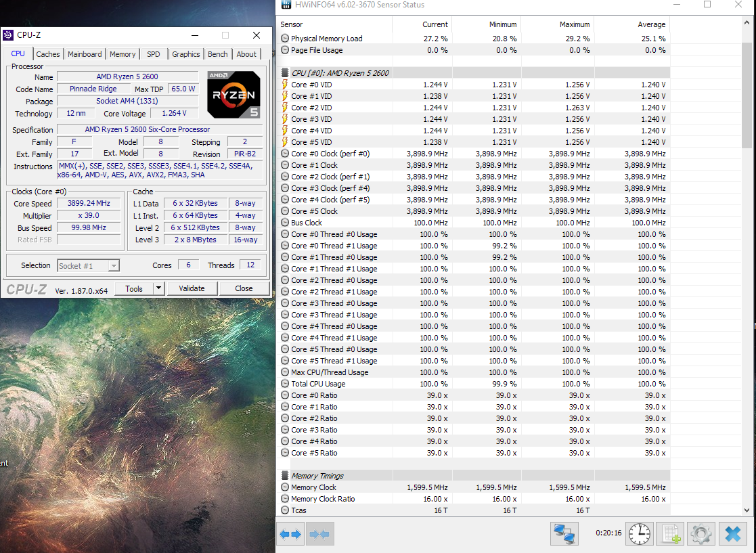Click the Close button in CPU-Z
Image resolution: width=756 pixels, height=553 pixels.
pyautogui.click(x=244, y=288)
